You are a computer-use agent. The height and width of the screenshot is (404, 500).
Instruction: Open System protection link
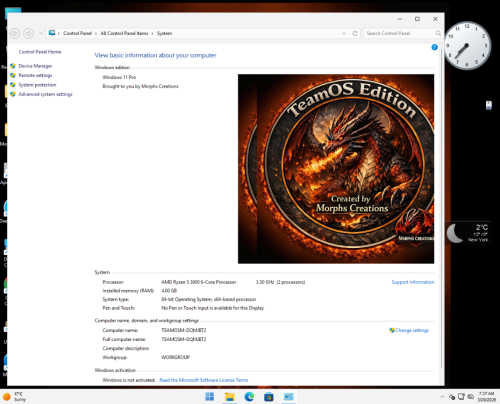pyautogui.click(x=37, y=85)
